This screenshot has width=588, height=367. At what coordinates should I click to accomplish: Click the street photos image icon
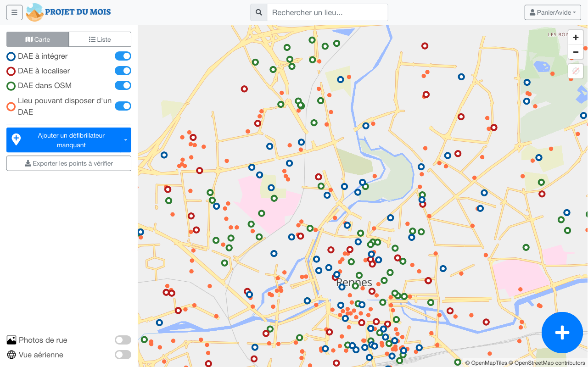click(11, 340)
